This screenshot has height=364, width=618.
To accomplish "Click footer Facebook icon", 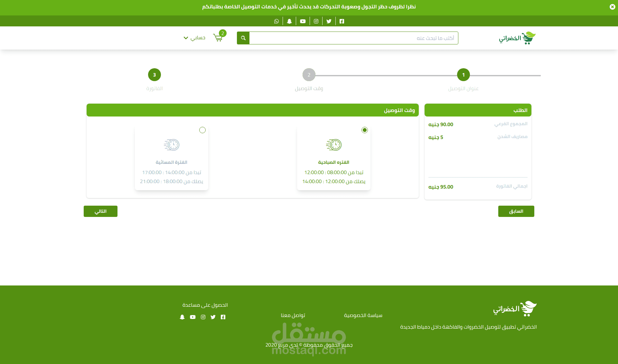I will coord(223,317).
